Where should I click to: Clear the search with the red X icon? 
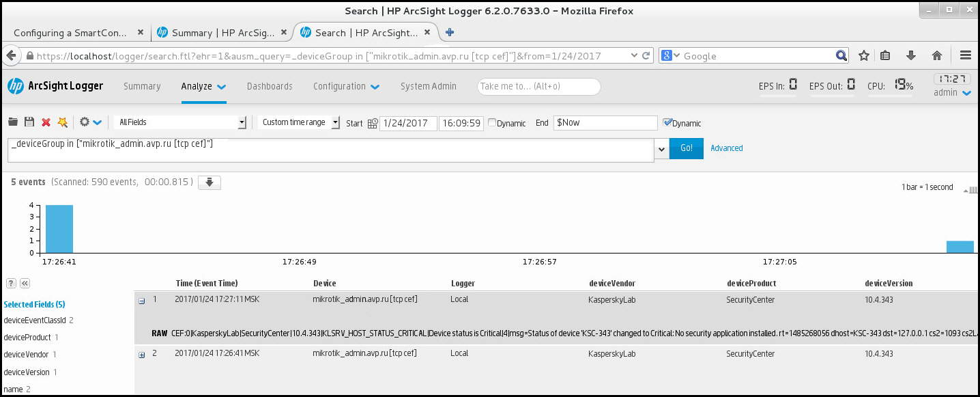pyautogui.click(x=44, y=121)
